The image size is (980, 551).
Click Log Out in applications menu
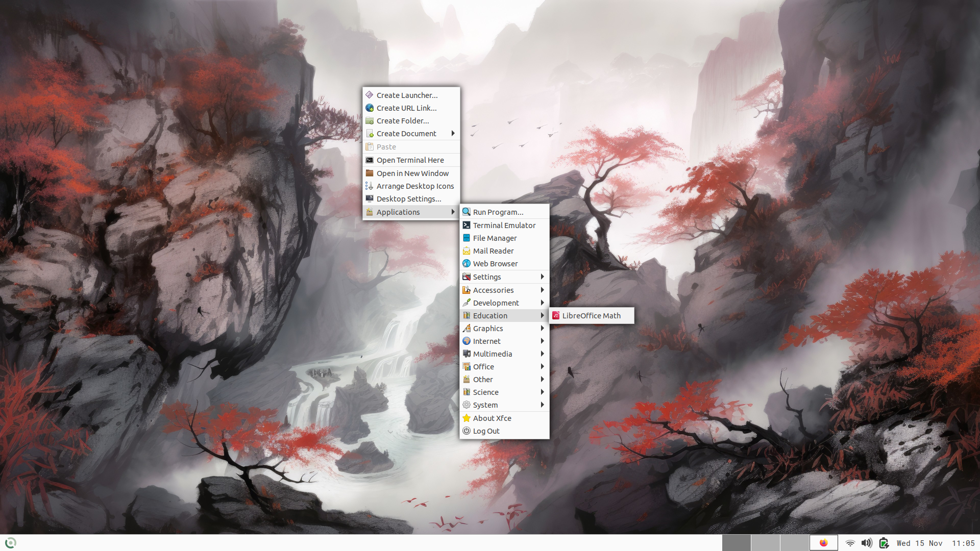point(486,431)
